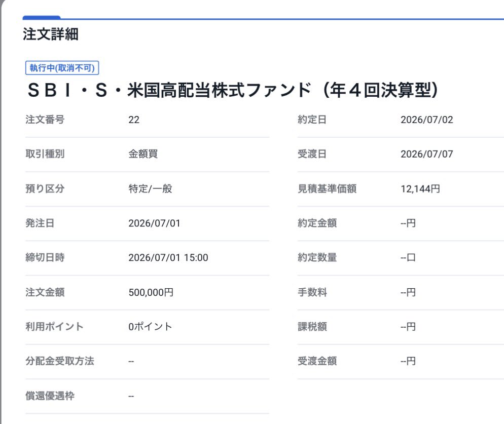The height and width of the screenshot is (424, 504).
Task: Select the 約定日 label
Action: tap(312, 120)
